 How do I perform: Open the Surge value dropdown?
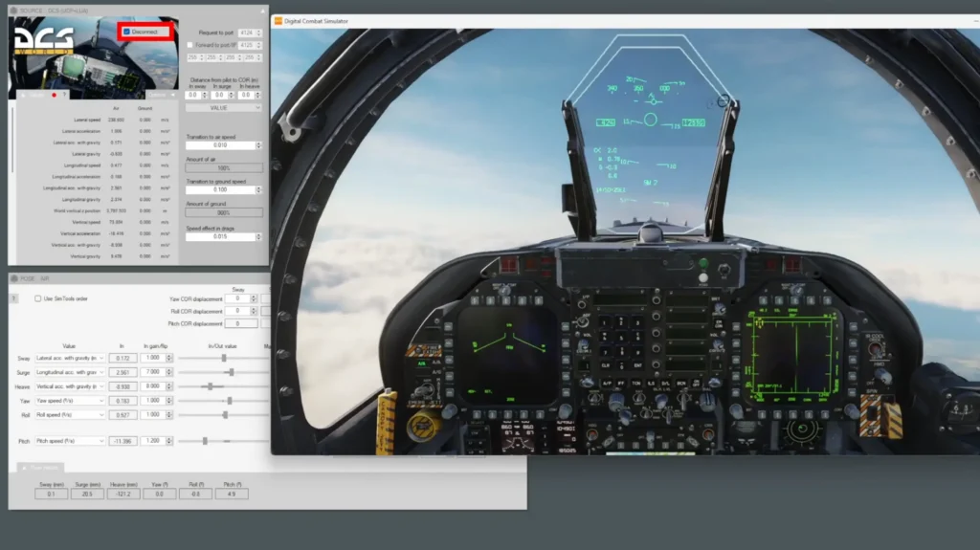(69, 372)
